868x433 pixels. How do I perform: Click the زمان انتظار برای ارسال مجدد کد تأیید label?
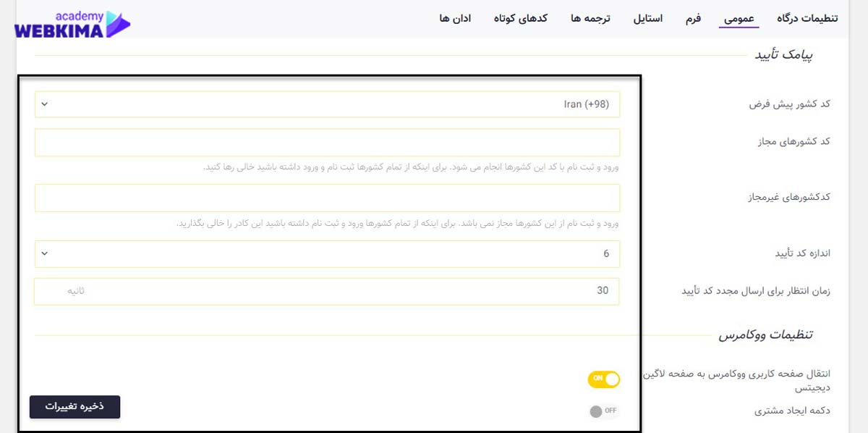pyautogui.click(x=756, y=291)
